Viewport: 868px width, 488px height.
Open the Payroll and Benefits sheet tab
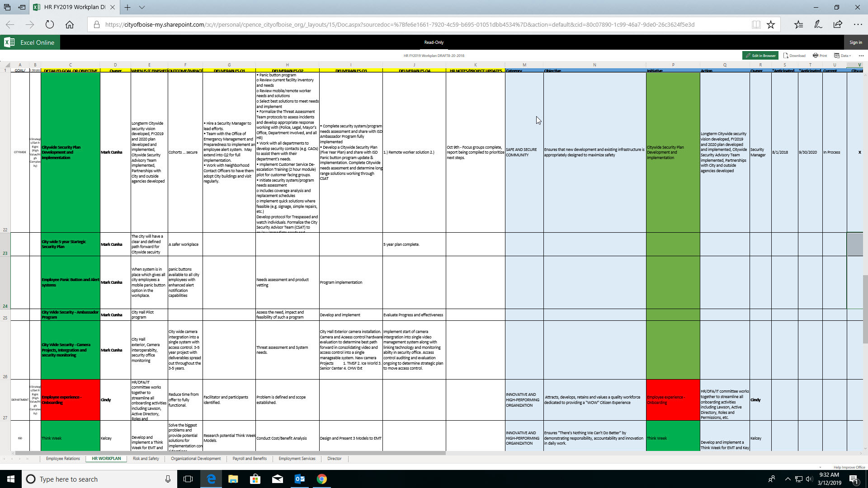pyautogui.click(x=249, y=459)
